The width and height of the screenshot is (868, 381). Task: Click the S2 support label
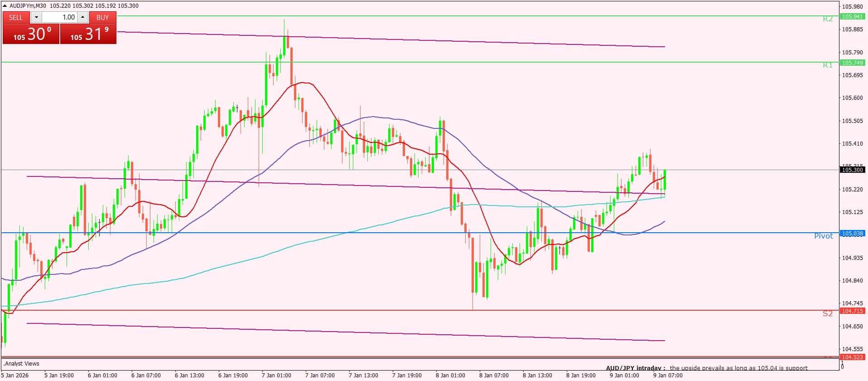(x=828, y=314)
